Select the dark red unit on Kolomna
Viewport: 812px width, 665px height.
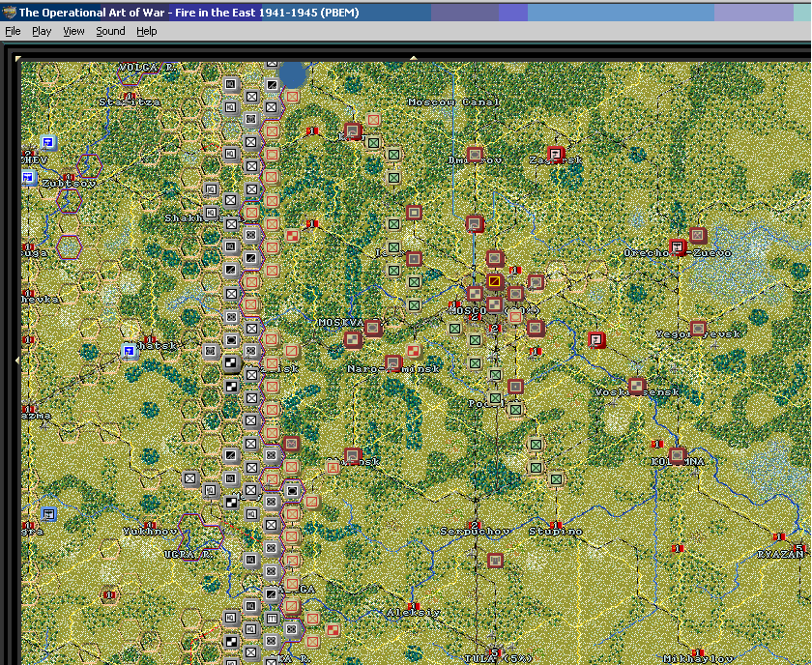(678, 456)
